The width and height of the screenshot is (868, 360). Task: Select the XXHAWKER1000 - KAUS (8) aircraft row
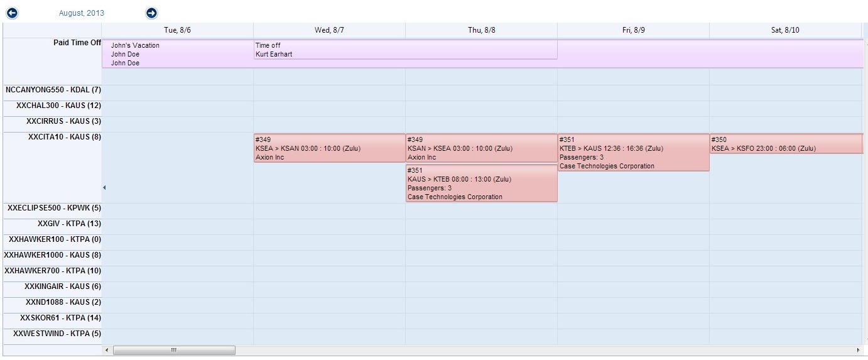coord(53,255)
